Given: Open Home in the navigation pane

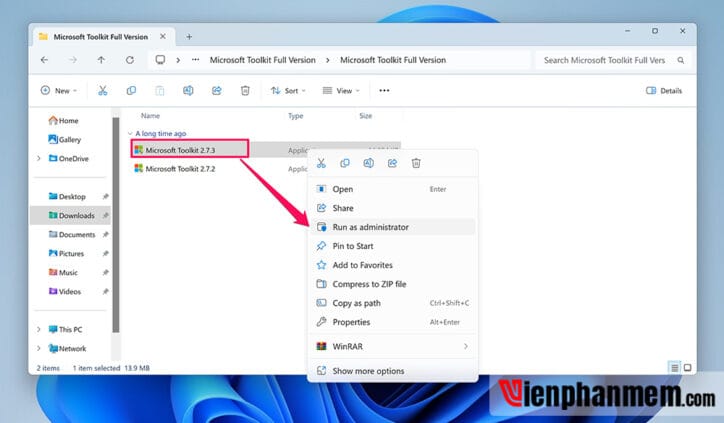Looking at the screenshot, I should point(64,121).
